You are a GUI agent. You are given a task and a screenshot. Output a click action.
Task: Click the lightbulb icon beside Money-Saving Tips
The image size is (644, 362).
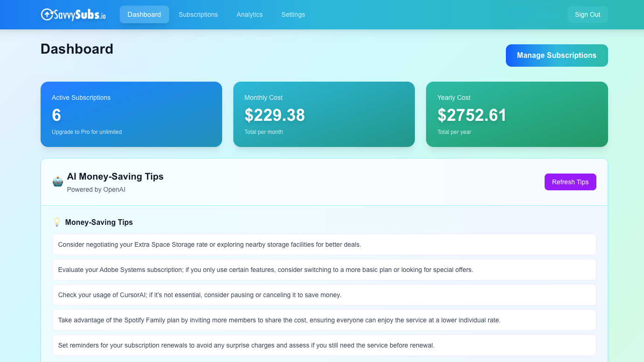tap(57, 222)
